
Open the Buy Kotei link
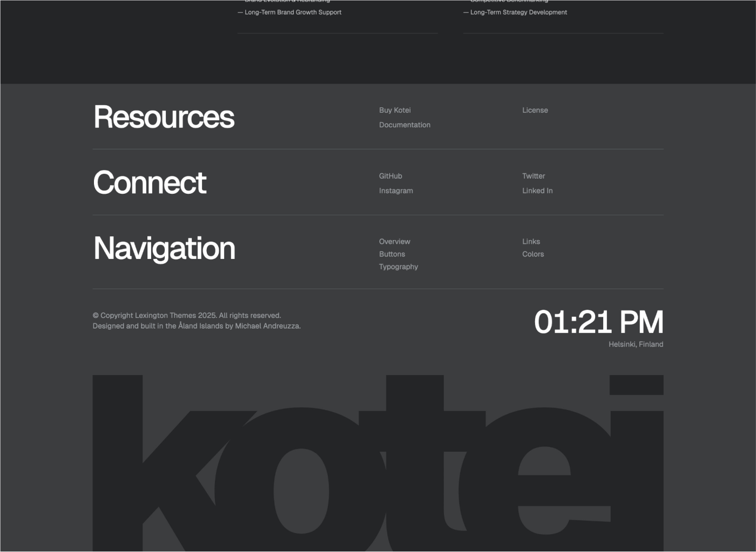point(395,110)
